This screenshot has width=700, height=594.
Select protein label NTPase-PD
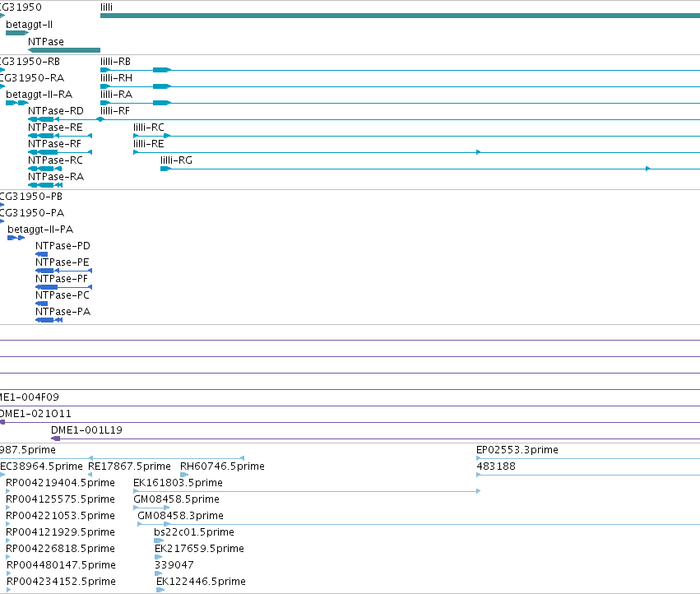(63, 246)
